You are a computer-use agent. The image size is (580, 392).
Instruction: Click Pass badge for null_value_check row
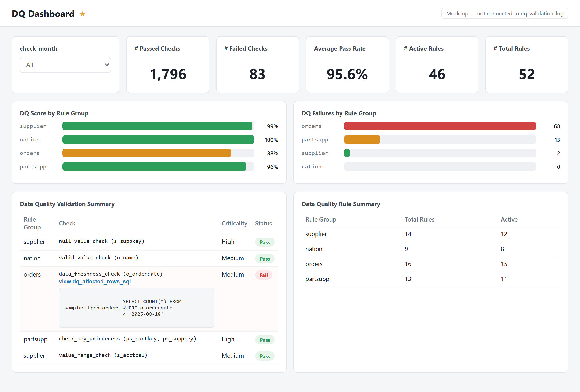265,242
